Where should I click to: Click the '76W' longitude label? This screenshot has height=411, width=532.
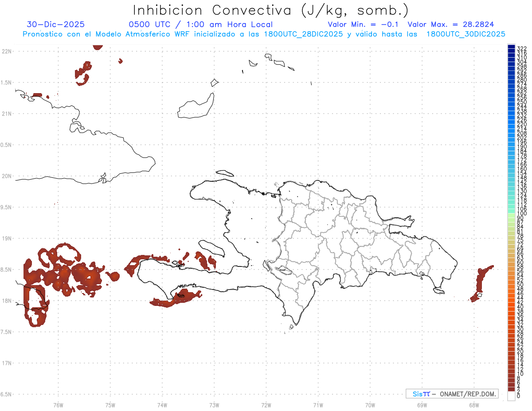point(58,405)
